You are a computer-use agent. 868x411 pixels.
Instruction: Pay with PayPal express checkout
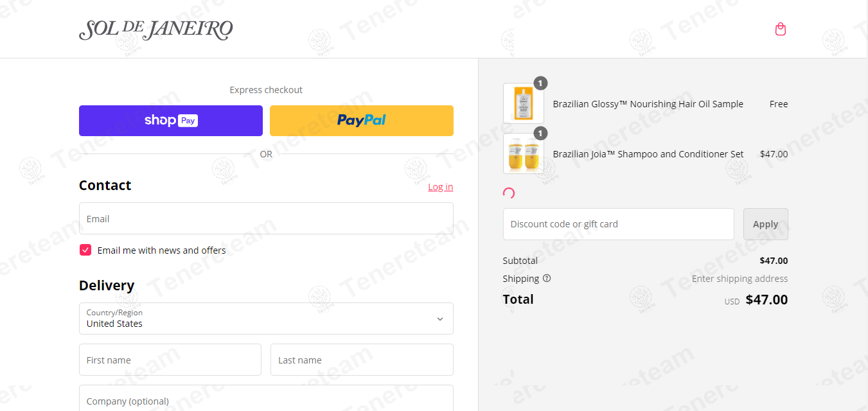(x=361, y=121)
